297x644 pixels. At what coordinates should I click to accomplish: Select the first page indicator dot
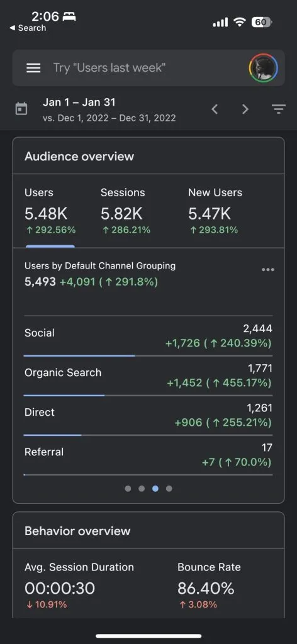tap(128, 489)
